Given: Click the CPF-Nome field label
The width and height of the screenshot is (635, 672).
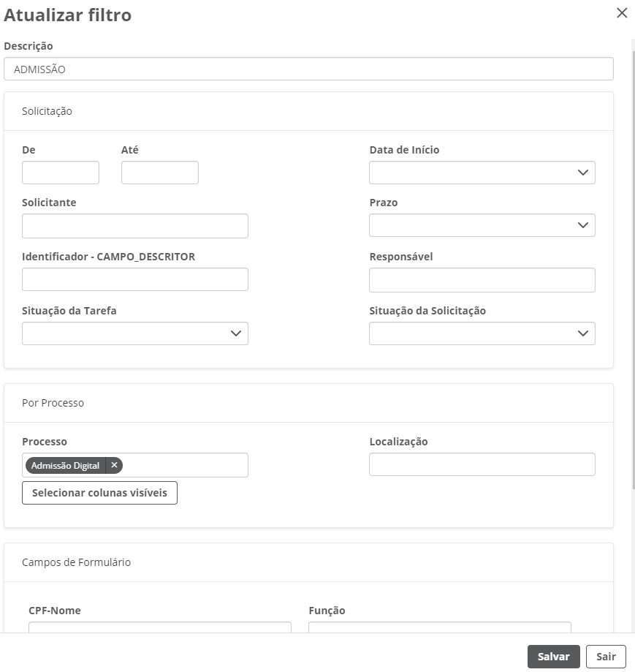Looking at the screenshot, I should 54,611.
